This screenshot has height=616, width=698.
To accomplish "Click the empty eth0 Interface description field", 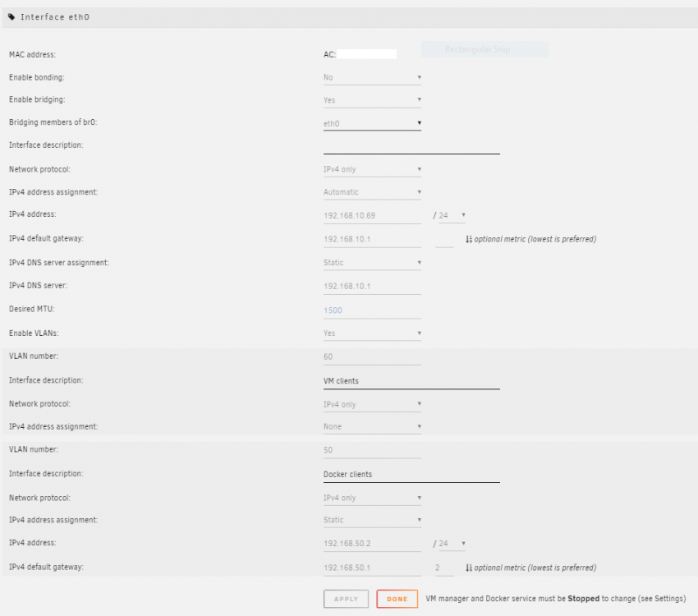I will 411,146.
